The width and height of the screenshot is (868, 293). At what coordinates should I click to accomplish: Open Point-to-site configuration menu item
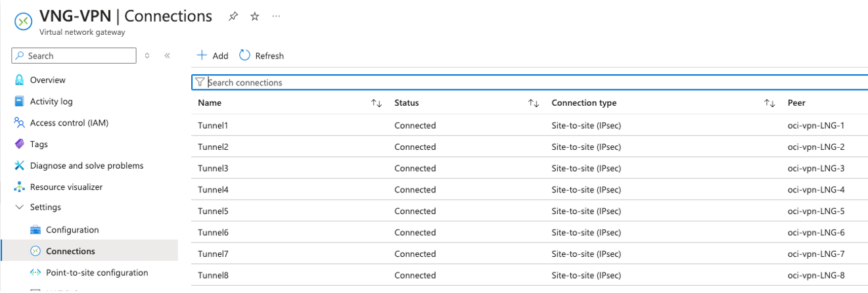[x=97, y=273]
